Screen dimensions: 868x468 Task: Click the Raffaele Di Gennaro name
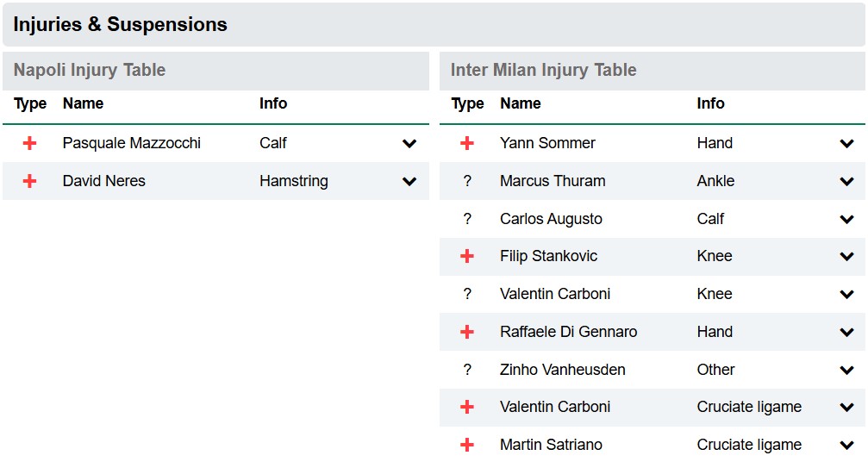568,332
